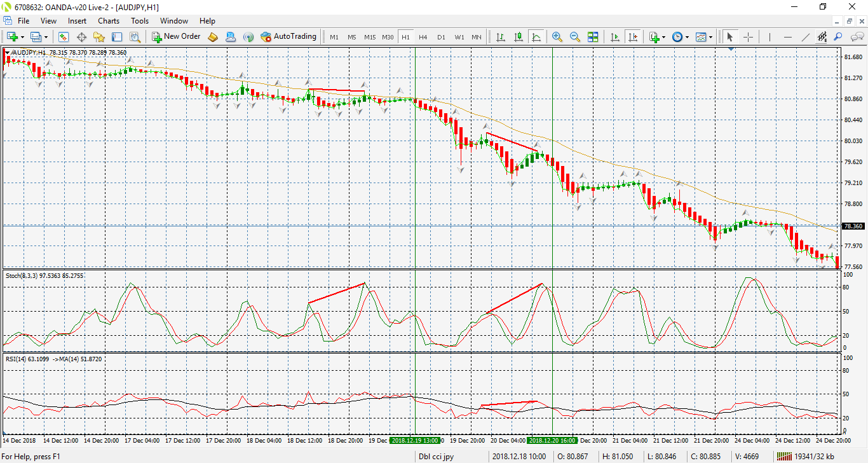Expand the Periods dropdown arrow
This screenshot has height=463, width=868.
click(x=688, y=37)
